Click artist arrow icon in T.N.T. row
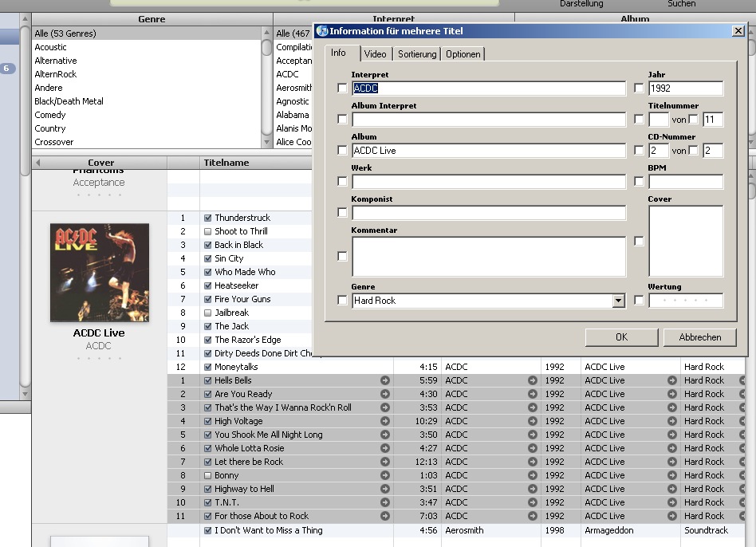Viewport: 756px width, 547px height. pos(532,502)
